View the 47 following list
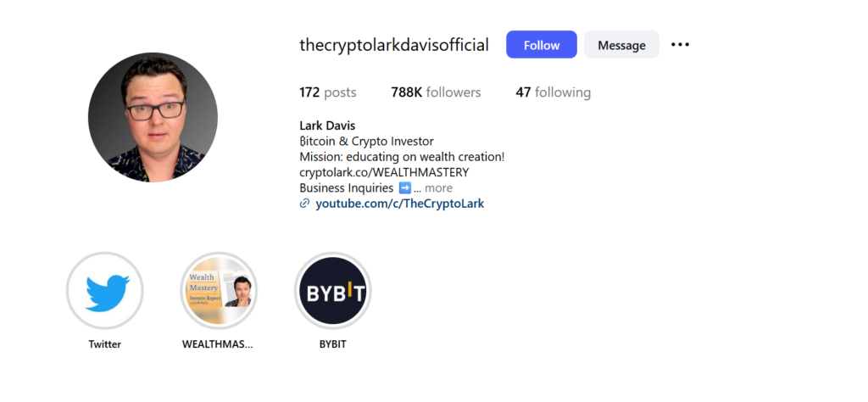The width and height of the screenshot is (868, 402). pyautogui.click(x=553, y=92)
